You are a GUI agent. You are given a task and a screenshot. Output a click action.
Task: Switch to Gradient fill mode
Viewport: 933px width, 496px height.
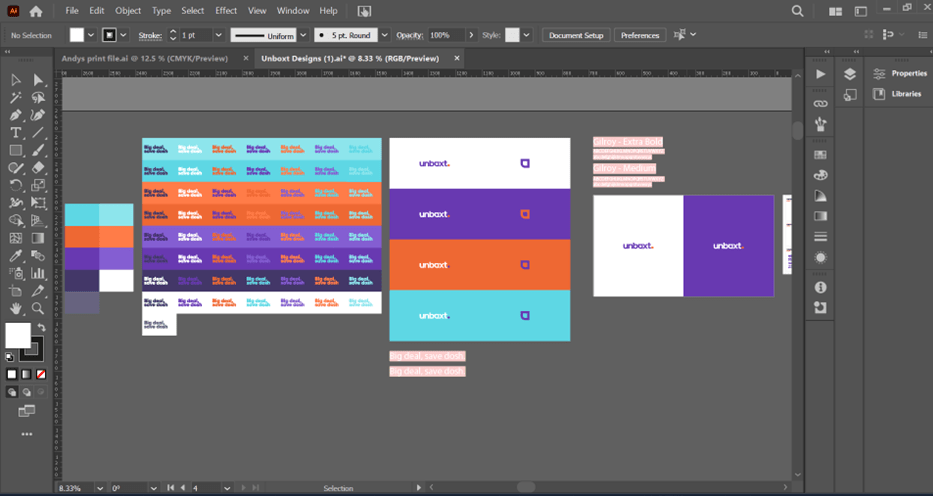pos(26,374)
